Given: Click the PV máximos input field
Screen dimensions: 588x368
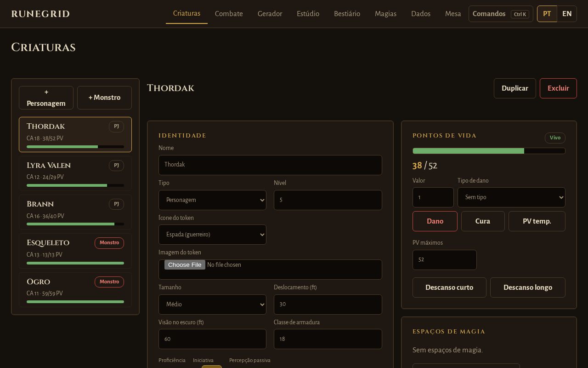Looking at the screenshot, I should click(445, 260).
